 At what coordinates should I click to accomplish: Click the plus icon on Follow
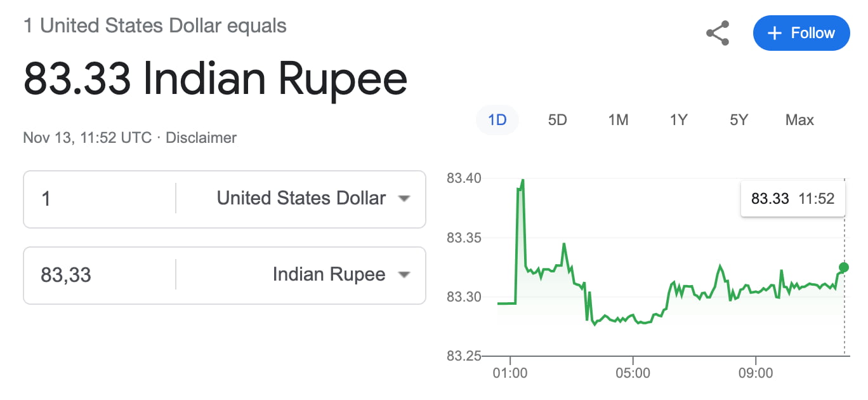(x=774, y=33)
